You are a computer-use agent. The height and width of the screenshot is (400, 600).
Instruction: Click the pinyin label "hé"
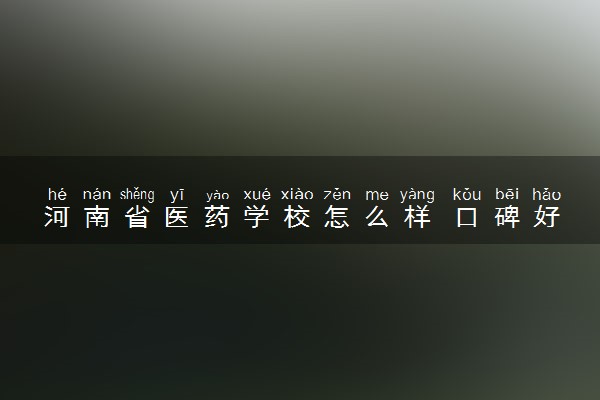[x=57, y=194]
